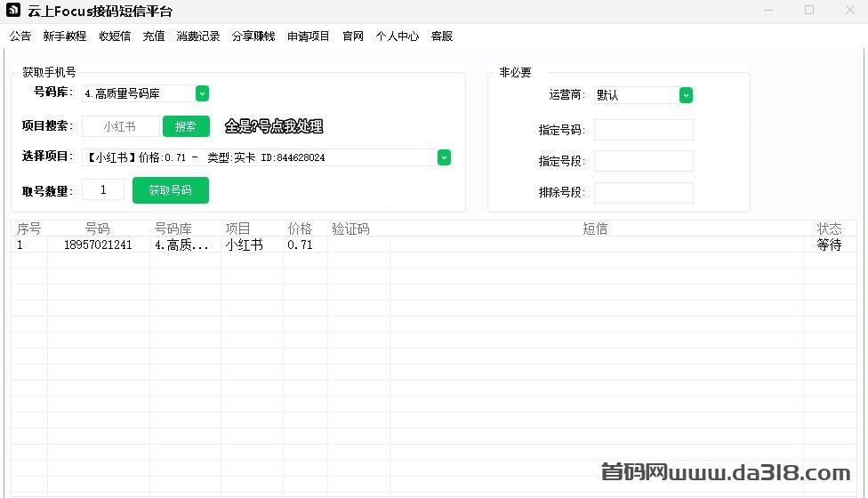Go to the 充值 menu
This screenshot has width=868, height=498.
pos(154,36)
